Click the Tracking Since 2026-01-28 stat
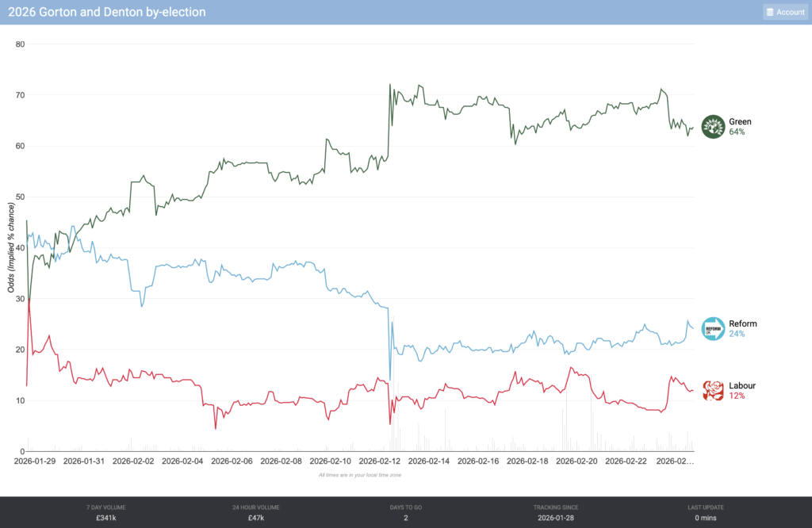Screen dimensions: 812x528 point(556,518)
